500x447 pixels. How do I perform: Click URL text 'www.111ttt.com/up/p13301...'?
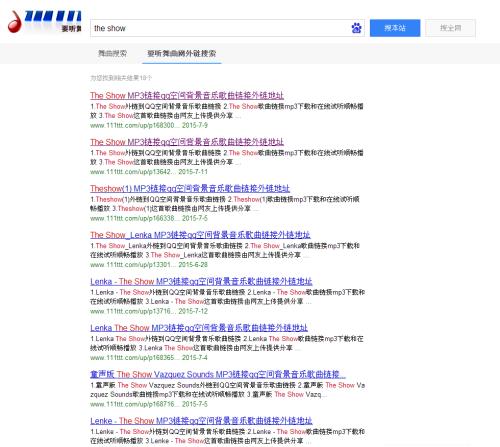[133, 265]
